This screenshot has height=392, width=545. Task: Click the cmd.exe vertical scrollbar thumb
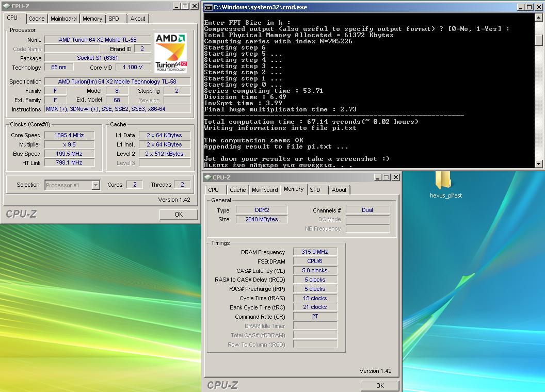click(539, 40)
